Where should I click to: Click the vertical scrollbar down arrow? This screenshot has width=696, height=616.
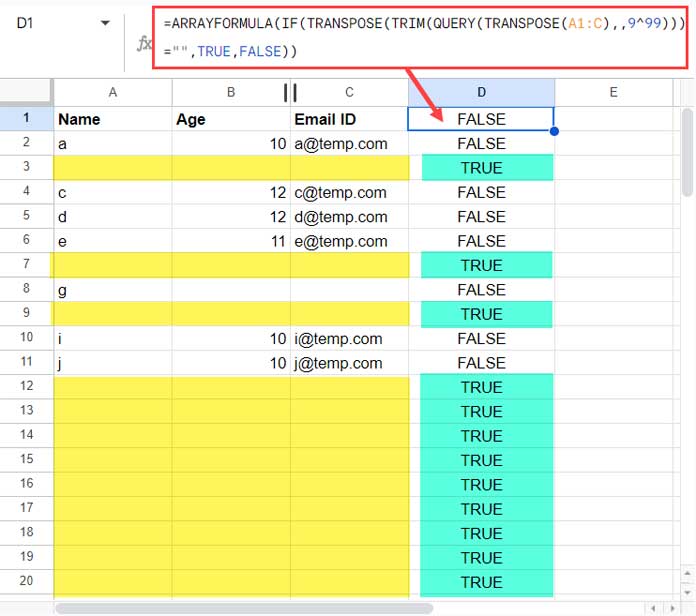(687, 592)
